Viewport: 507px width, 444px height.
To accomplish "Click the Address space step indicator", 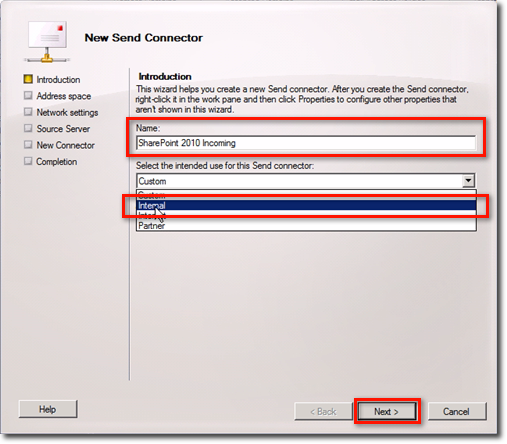I will tap(28, 96).
